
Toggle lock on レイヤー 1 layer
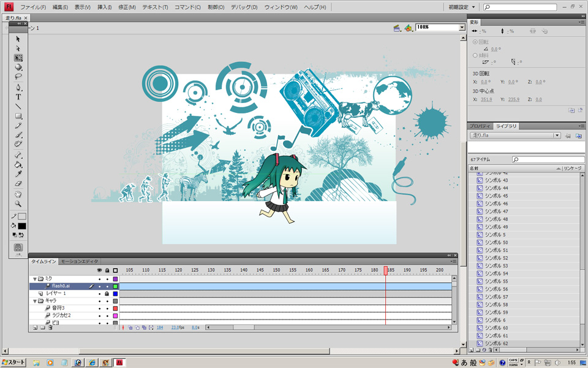pyautogui.click(x=107, y=294)
